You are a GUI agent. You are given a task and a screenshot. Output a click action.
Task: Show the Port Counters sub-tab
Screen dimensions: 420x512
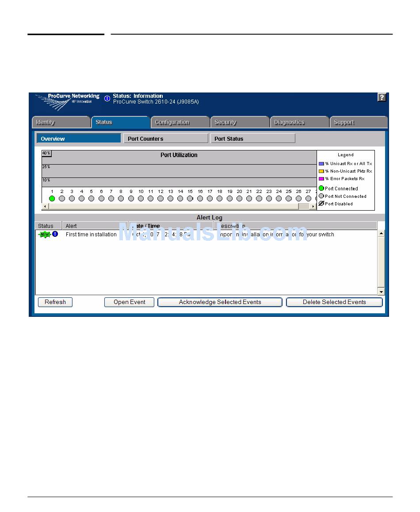pyautogui.click(x=166, y=139)
